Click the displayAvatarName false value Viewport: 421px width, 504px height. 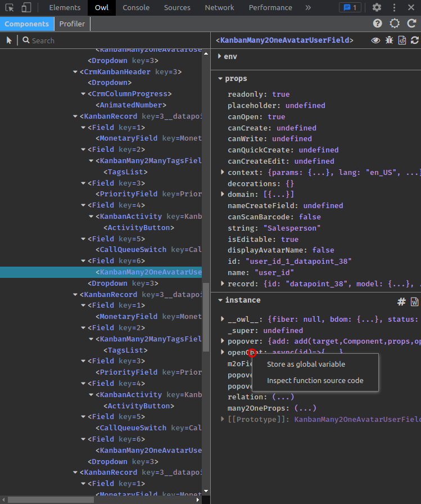[323, 250]
